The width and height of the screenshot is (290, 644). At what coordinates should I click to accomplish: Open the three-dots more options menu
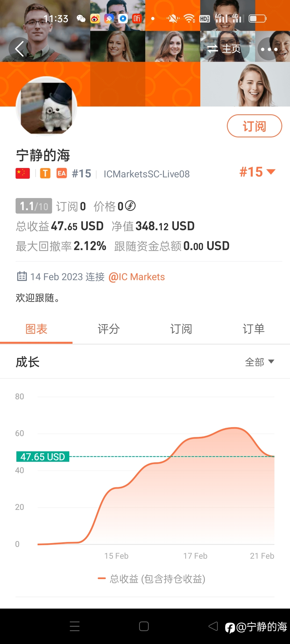click(x=269, y=49)
